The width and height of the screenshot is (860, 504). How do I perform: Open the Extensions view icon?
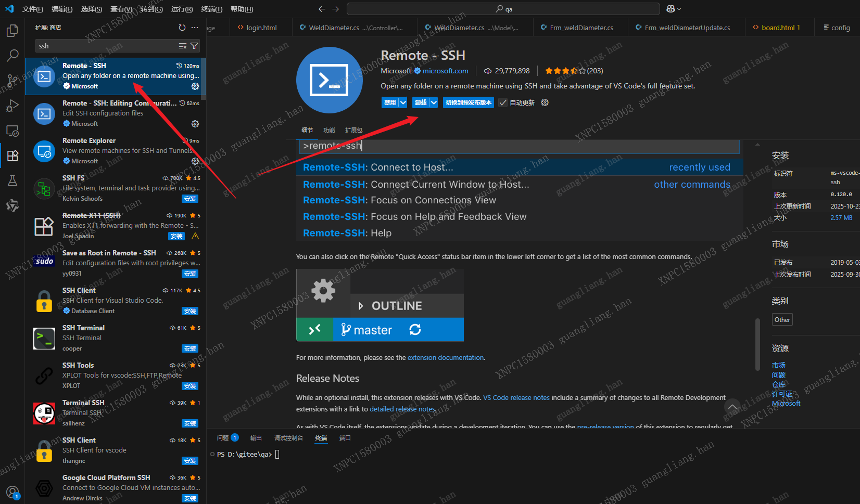pos(12,156)
